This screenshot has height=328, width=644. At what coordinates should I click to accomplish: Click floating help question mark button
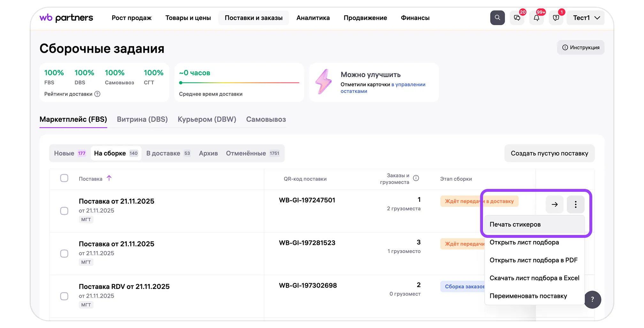(592, 300)
